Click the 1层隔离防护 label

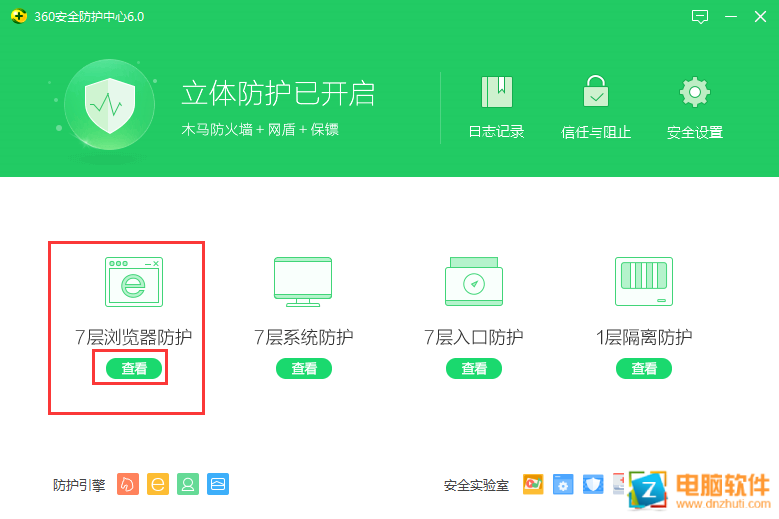pyautogui.click(x=644, y=337)
